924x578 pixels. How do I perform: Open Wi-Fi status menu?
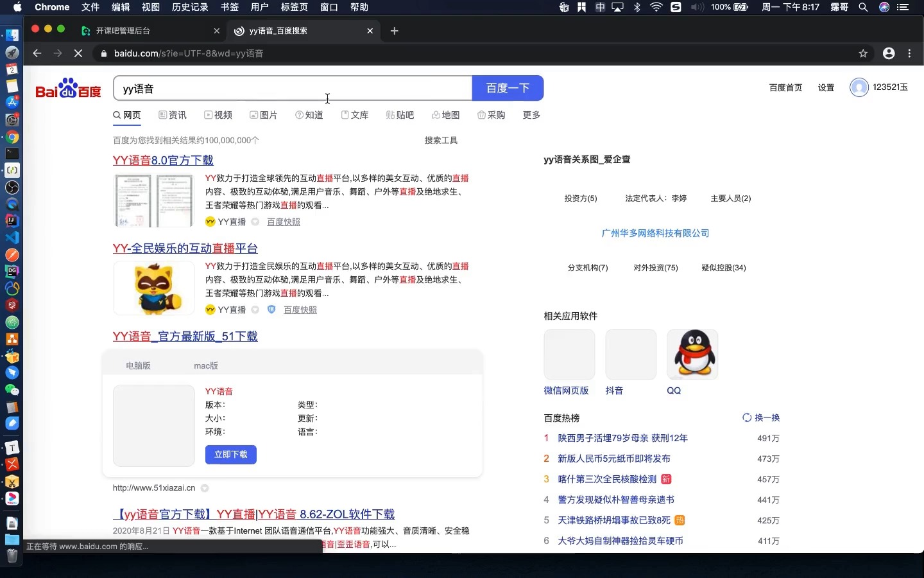pyautogui.click(x=656, y=7)
